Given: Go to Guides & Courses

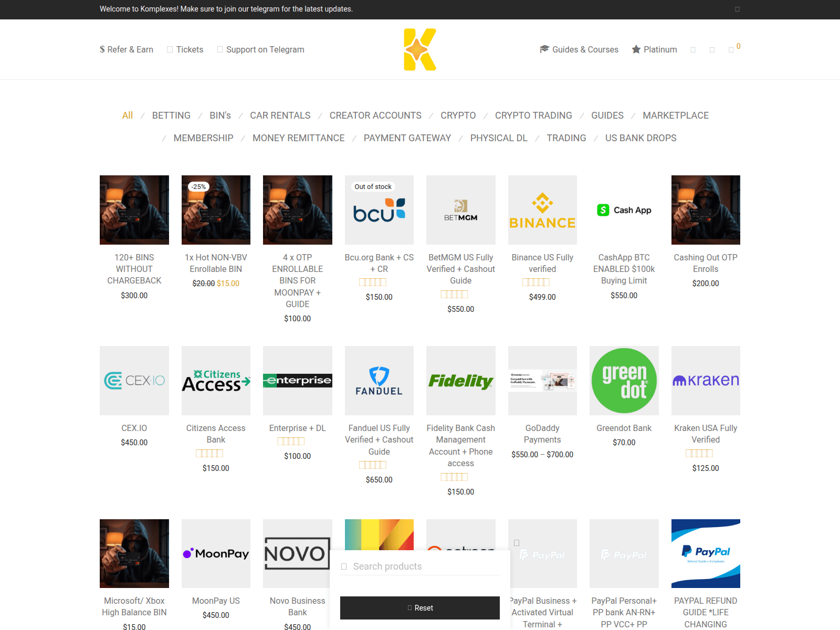Looking at the screenshot, I should (585, 49).
